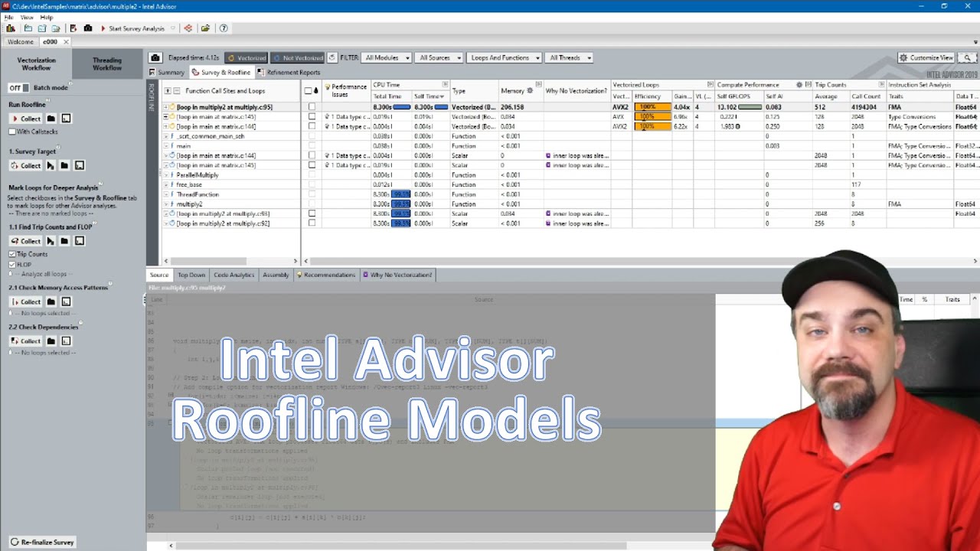Collapse the ThreadFunction tree row
The width and height of the screenshot is (980, 551).
[166, 194]
